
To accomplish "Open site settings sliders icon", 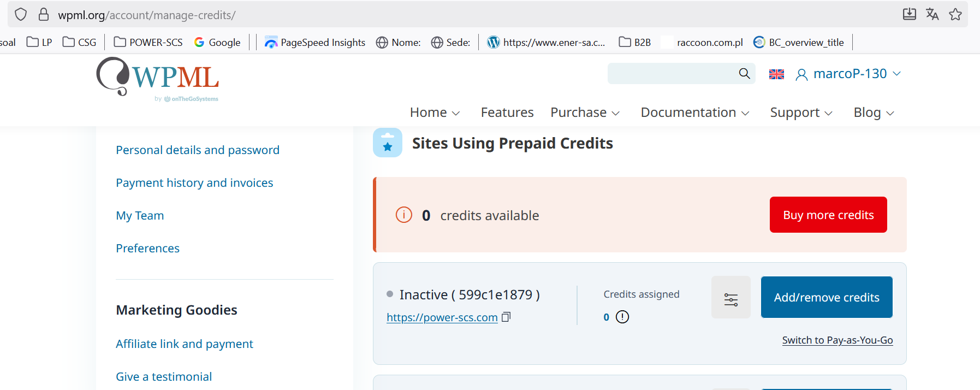I will click(x=730, y=298).
